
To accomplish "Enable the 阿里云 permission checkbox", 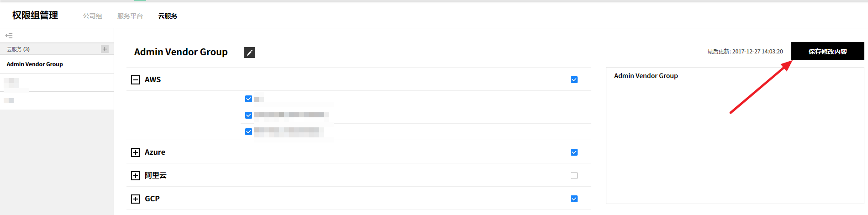I will pyautogui.click(x=574, y=176).
